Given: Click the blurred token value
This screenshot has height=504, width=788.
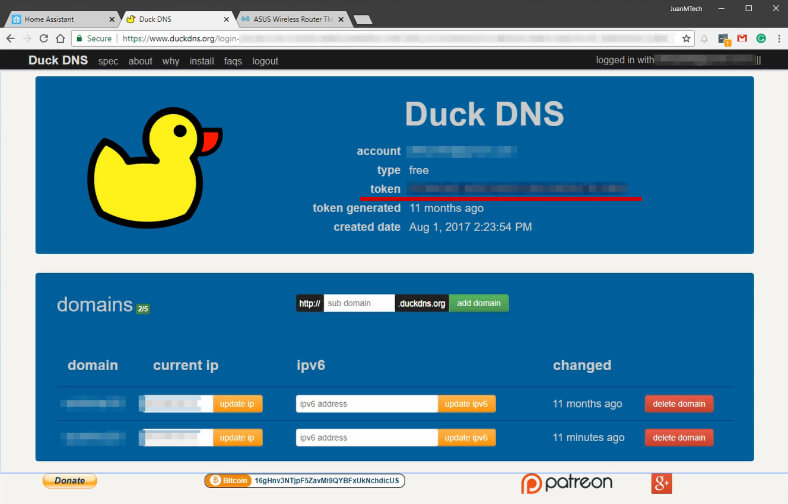Looking at the screenshot, I should (517, 189).
